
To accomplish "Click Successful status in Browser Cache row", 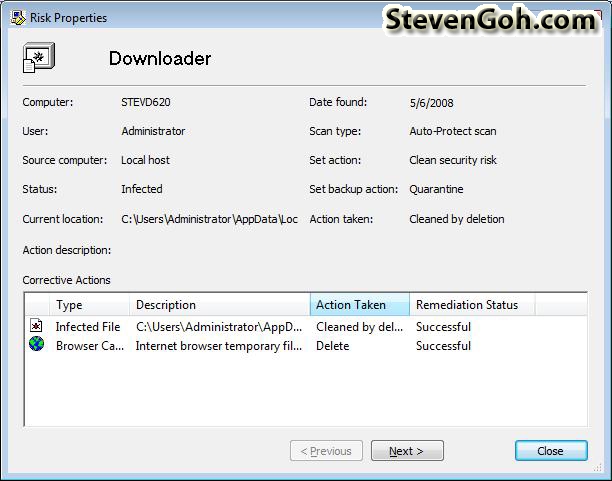I will pyautogui.click(x=443, y=346).
